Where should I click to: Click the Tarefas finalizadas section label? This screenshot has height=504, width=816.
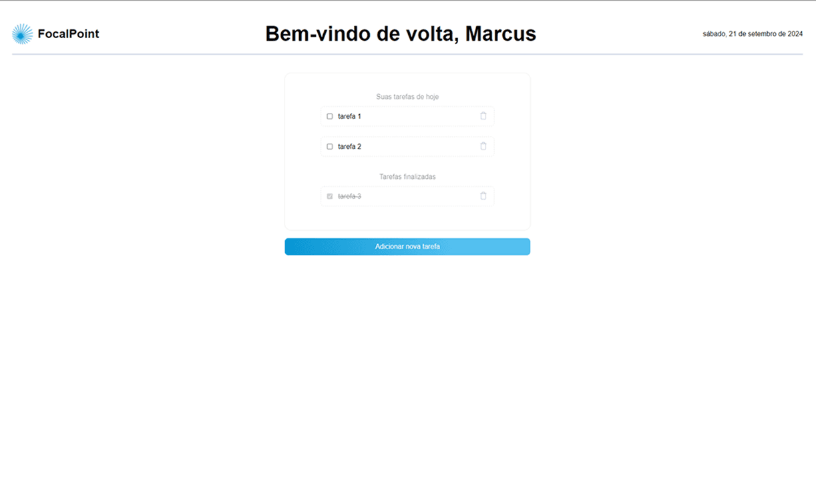tap(407, 176)
